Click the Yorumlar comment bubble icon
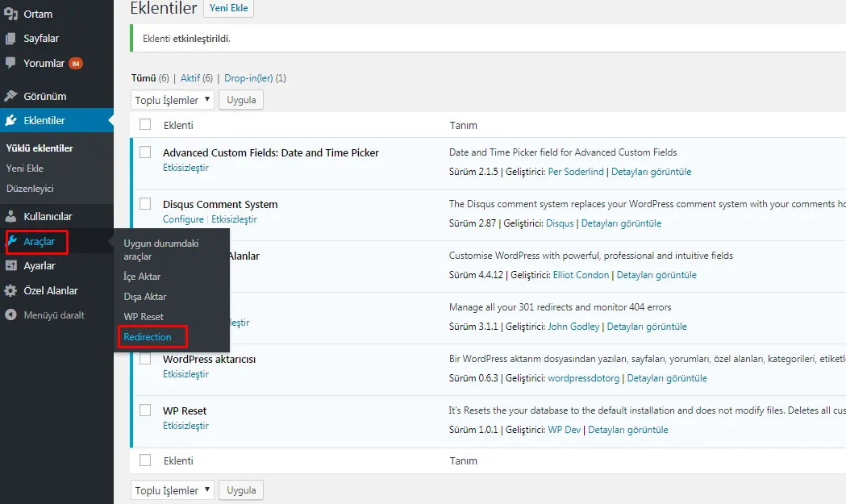Viewport: 846px width, 504px height. tap(10, 63)
